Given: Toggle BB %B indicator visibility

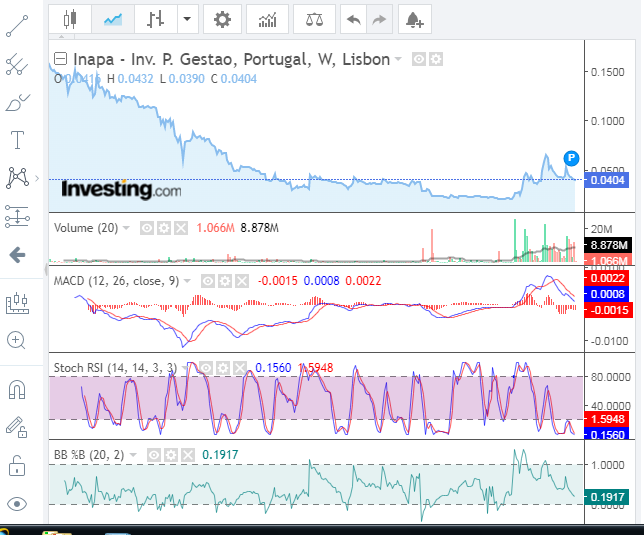Looking at the screenshot, I should [154, 455].
